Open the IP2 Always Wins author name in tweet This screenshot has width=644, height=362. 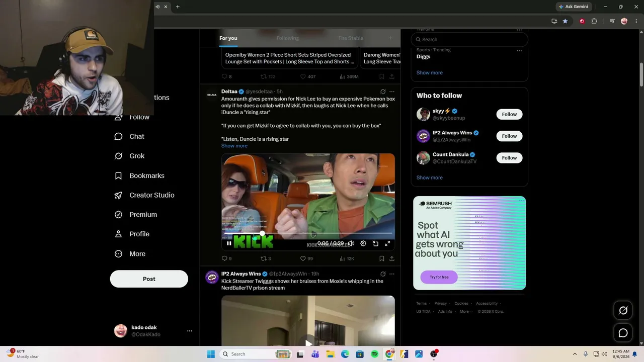(x=241, y=274)
